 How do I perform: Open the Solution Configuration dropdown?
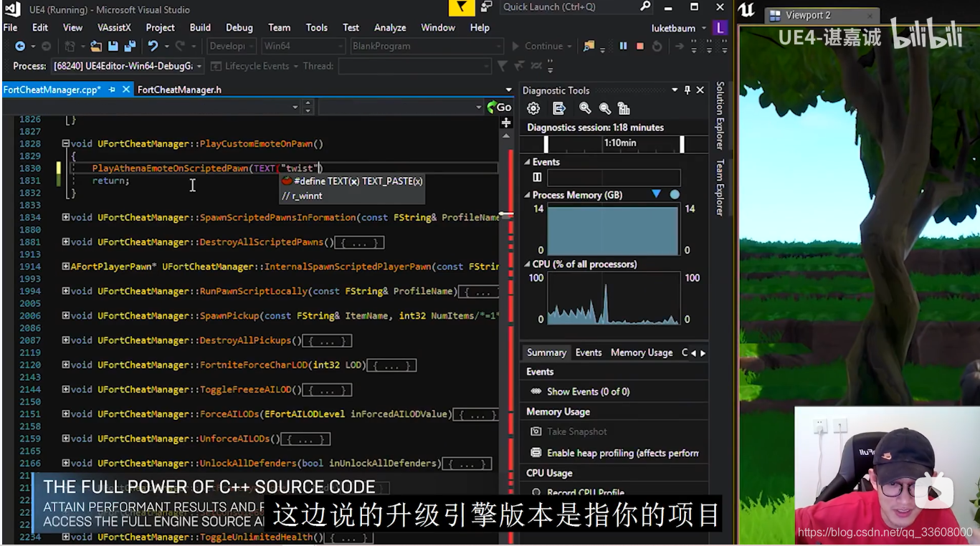(x=231, y=46)
